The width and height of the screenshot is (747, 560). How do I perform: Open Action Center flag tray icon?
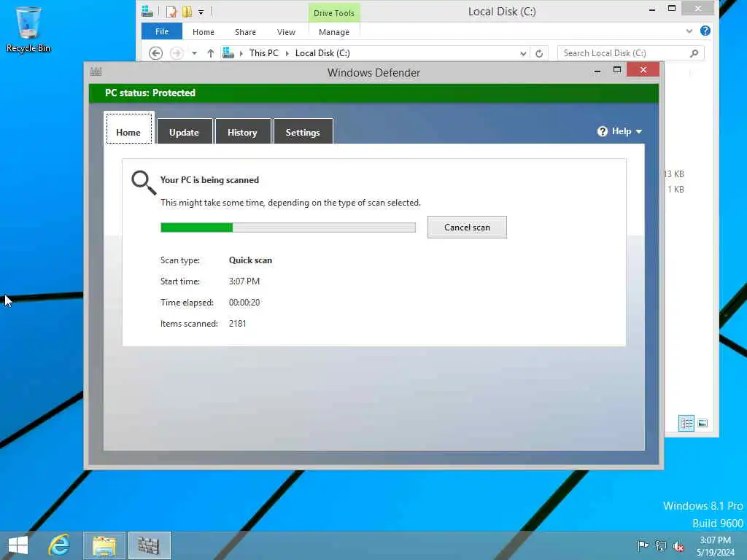[x=643, y=545]
